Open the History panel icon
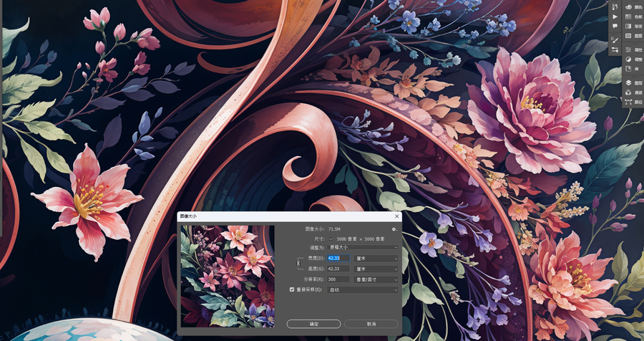Screen dimensions: 644x341 615,7
